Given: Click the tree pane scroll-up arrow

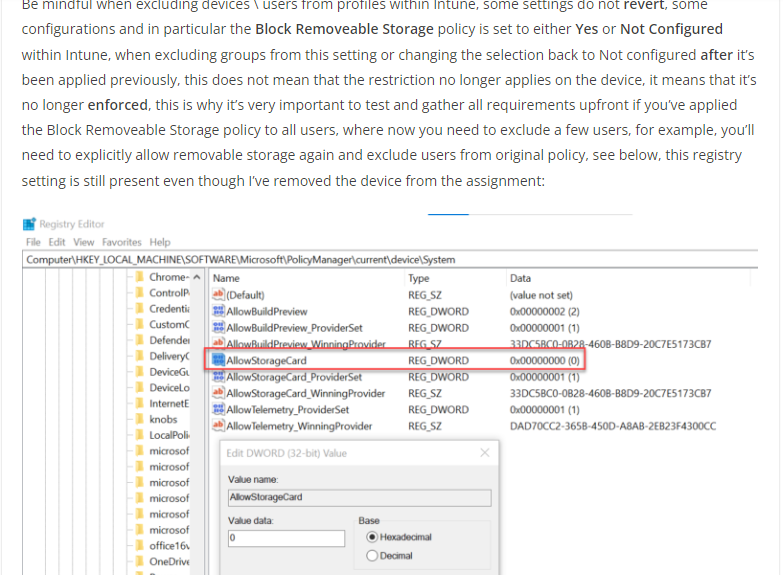Looking at the screenshot, I should (197, 277).
